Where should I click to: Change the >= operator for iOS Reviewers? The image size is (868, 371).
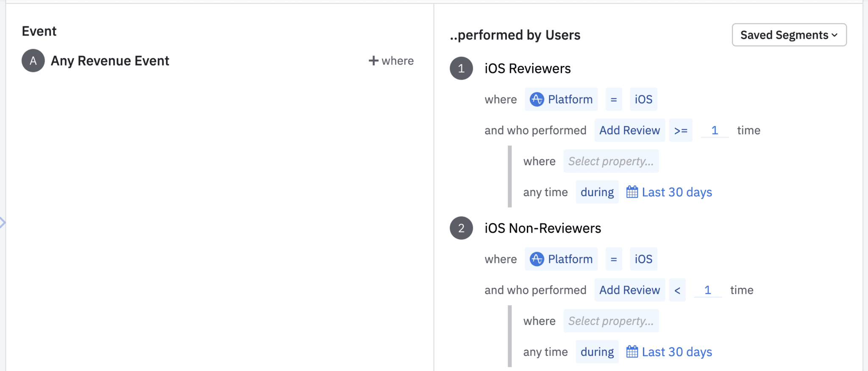(681, 130)
